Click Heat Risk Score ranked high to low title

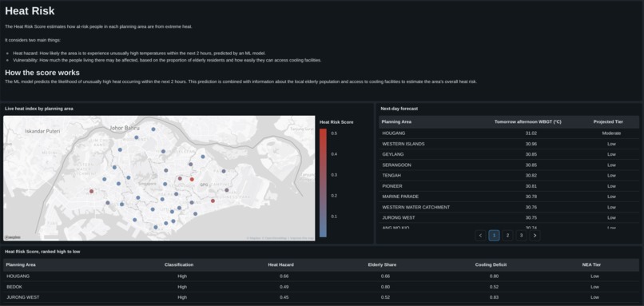pyautogui.click(x=42, y=252)
